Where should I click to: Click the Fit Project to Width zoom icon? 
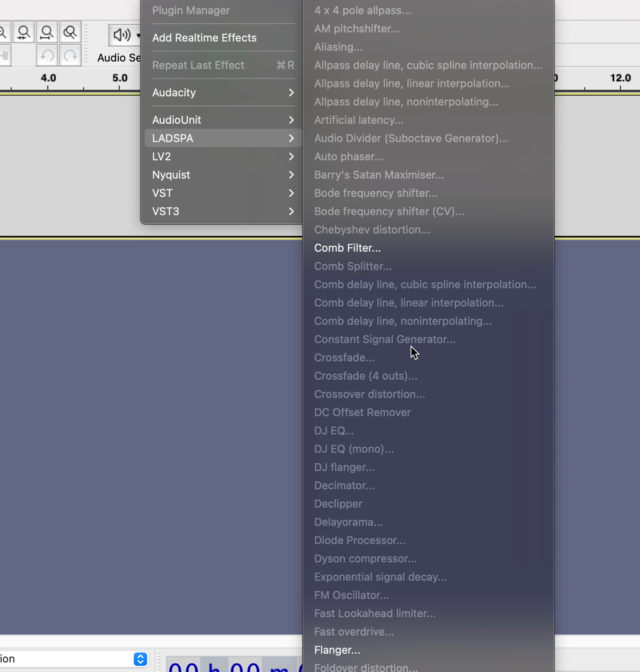point(47,32)
